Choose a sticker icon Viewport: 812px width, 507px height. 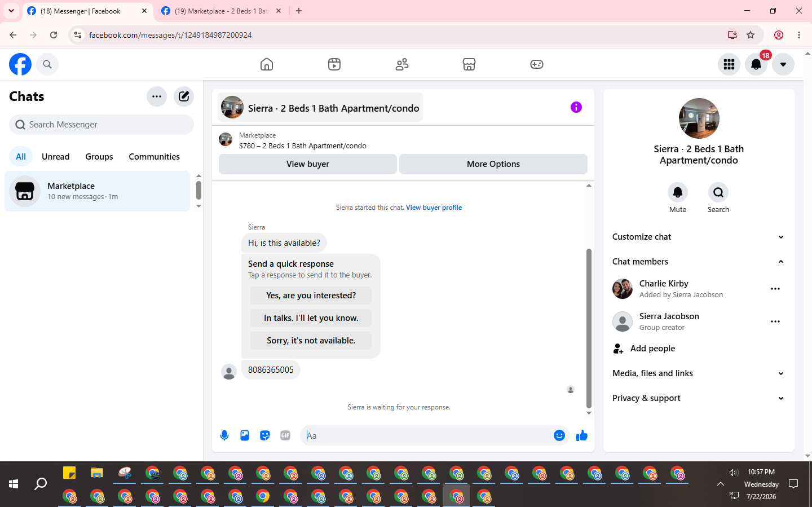point(265,435)
